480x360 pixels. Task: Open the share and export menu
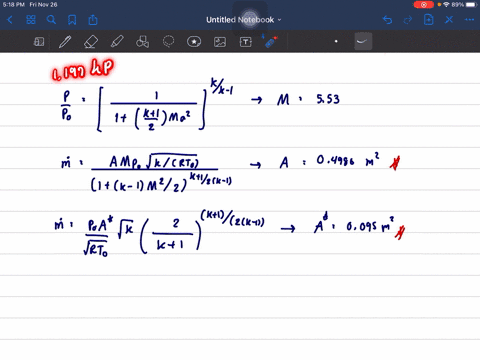pyautogui.click(x=93, y=20)
